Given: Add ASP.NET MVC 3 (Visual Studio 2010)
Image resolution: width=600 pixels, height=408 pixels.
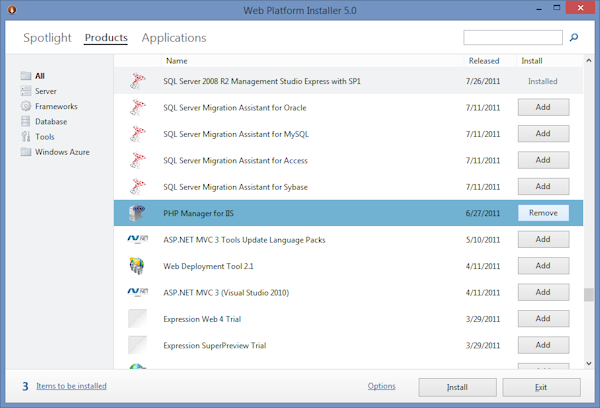Looking at the screenshot, I should (x=543, y=292).
